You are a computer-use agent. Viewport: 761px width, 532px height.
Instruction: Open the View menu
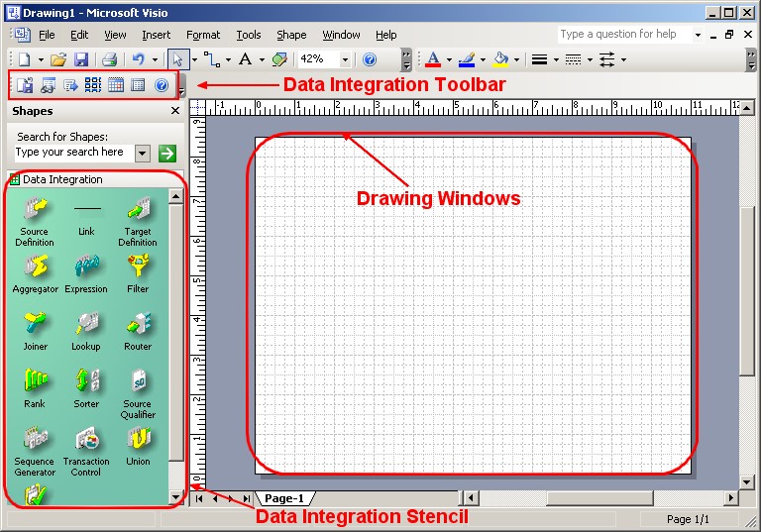tap(115, 35)
